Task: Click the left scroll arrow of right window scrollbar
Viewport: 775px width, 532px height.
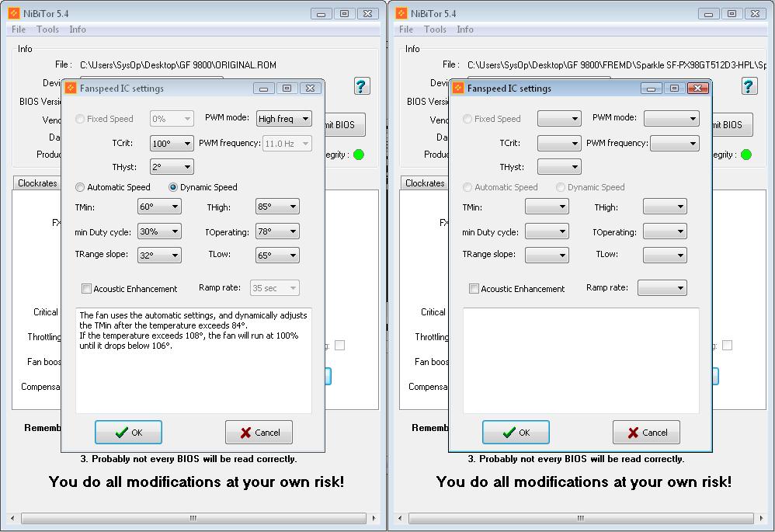Action: (x=400, y=518)
